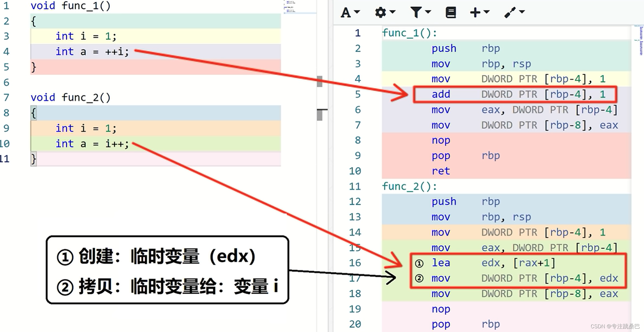Open the Libraries book icon
Viewport: 644px width, 332px height.
pos(451,12)
